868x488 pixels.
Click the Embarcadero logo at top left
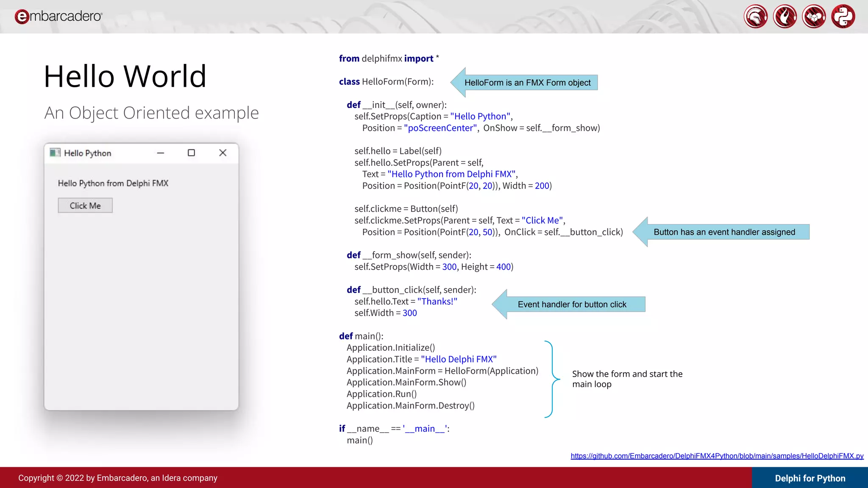(58, 16)
